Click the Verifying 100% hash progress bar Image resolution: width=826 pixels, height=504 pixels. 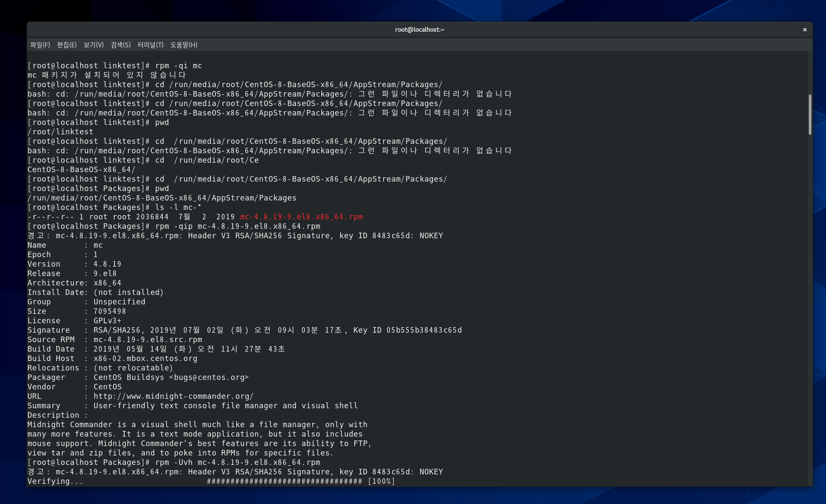(x=284, y=481)
